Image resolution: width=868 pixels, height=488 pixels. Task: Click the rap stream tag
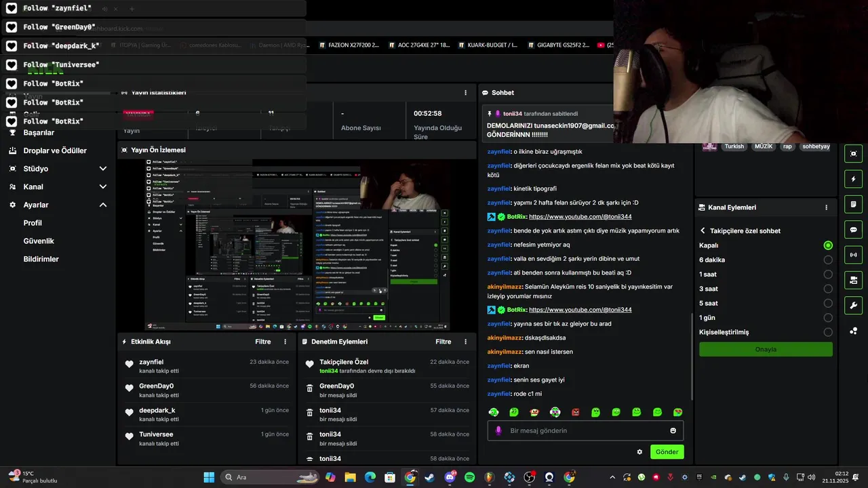pos(787,146)
